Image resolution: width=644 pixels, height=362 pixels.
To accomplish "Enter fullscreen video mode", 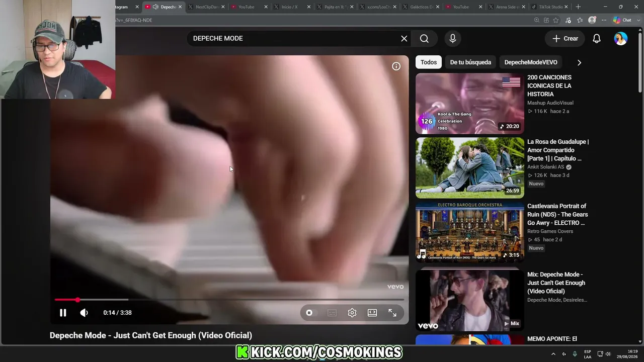I will point(392,313).
